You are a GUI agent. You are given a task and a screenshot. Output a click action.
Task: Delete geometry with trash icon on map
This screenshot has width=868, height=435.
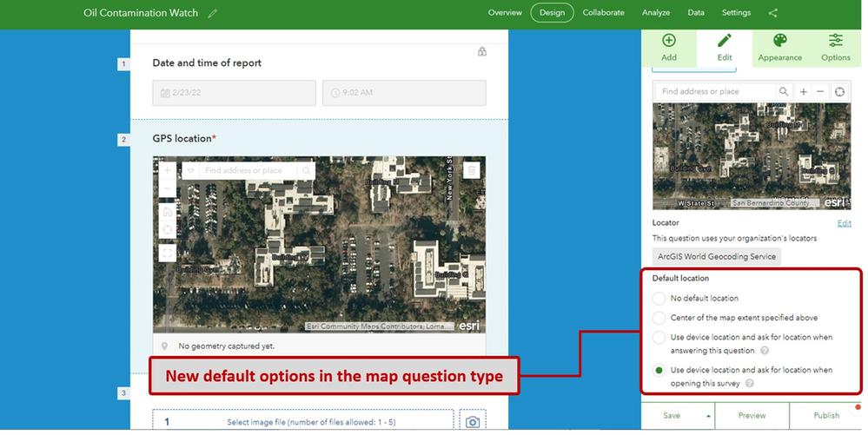pyautogui.click(x=471, y=170)
